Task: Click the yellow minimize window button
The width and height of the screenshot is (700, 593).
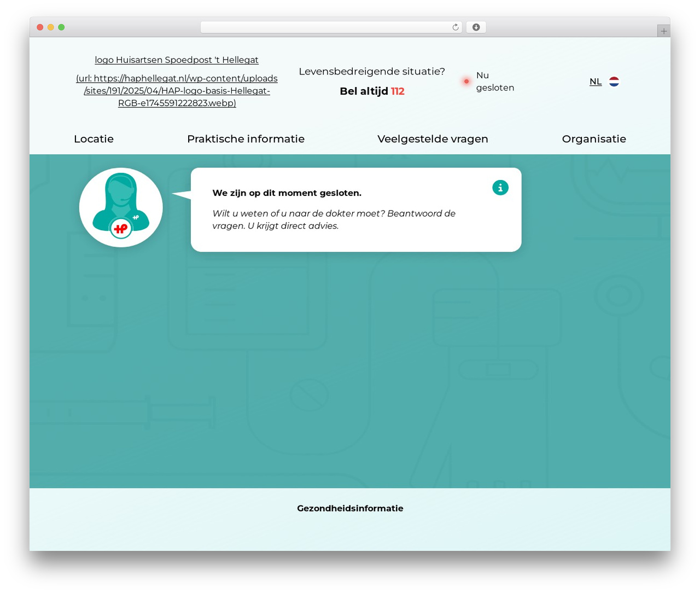Action: coord(50,27)
